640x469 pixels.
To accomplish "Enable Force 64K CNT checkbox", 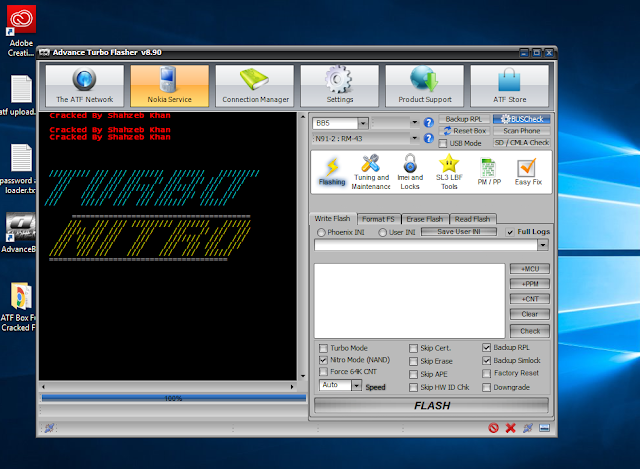I will point(323,372).
